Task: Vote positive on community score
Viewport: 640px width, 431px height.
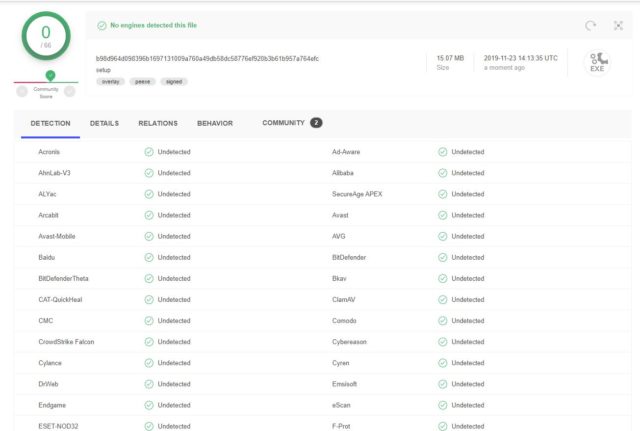Action: [70, 91]
